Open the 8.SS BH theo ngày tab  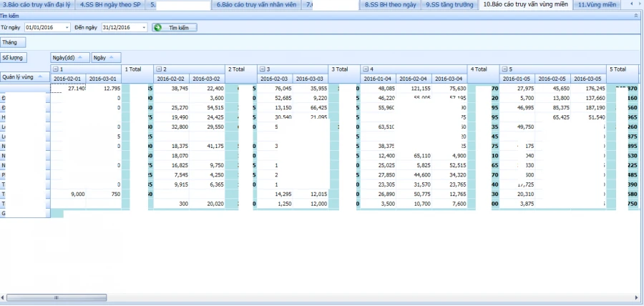pyautogui.click(x=390, y=5)
